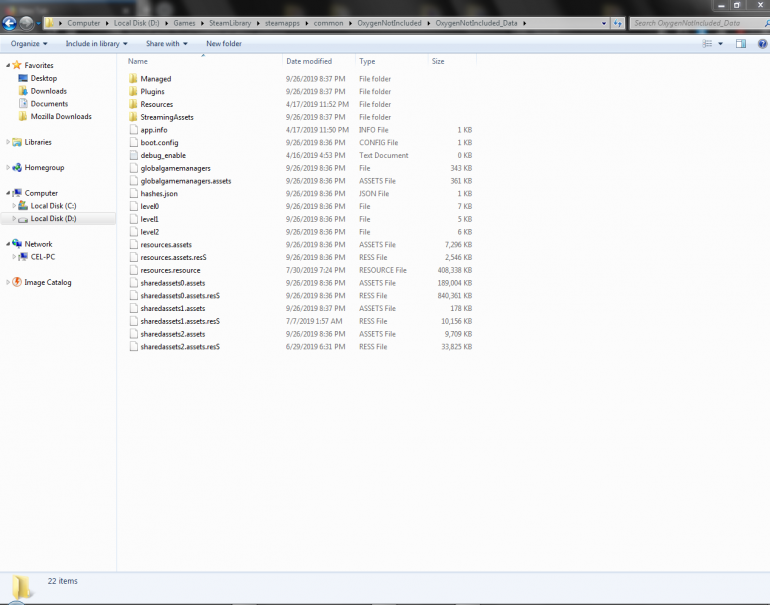Sort files by the Size column header
770x605 pixels.
pos(438,61)
